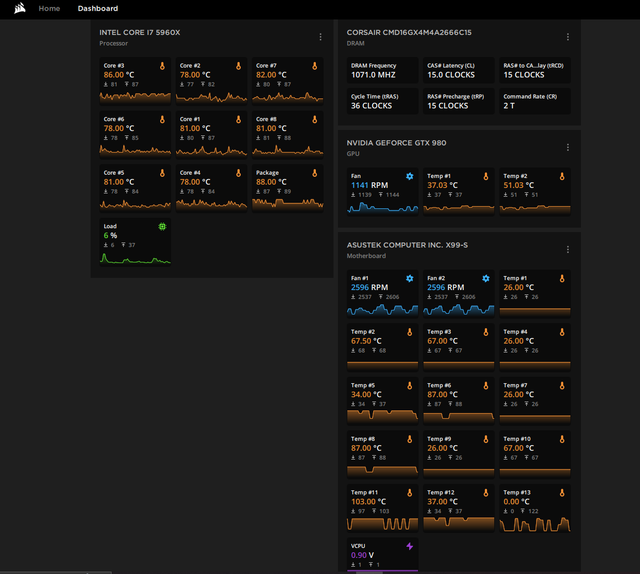Click thermometer icon on motherboard Temp #9 tile
The image size is (640, 574).
pos(486,439)
